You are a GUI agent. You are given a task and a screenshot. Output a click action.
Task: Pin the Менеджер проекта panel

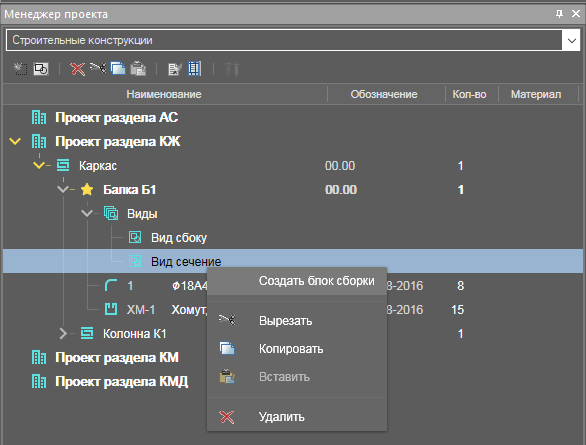click(x=559, y=14)
